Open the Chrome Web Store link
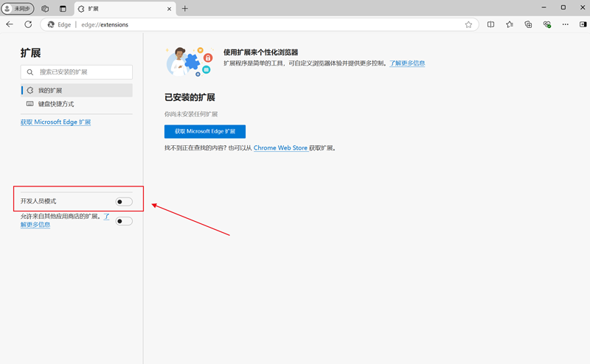The height and width of the screenshot is (364, 590). coord(280,148)
